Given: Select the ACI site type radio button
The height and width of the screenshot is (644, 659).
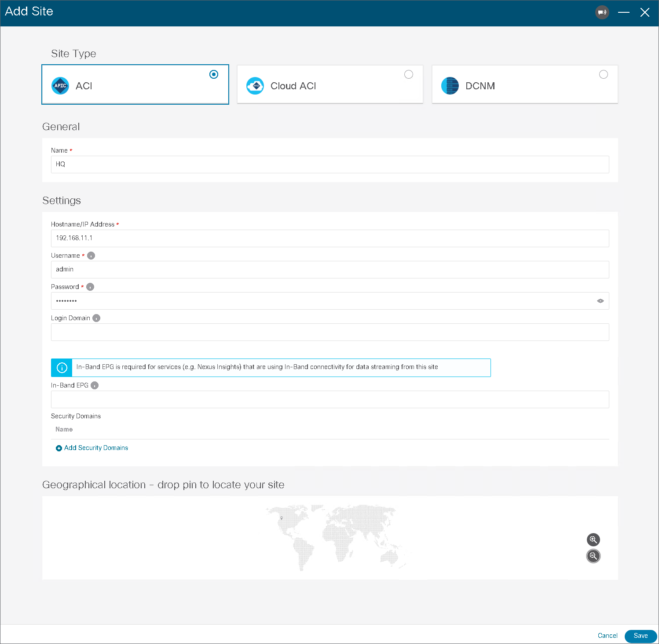Looking at the screenshot, I should click(x=214, y=74).
